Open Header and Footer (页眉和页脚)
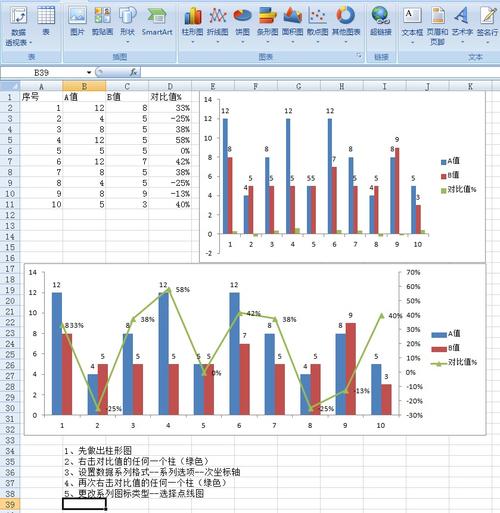500x513 pixels. (437, 26)
